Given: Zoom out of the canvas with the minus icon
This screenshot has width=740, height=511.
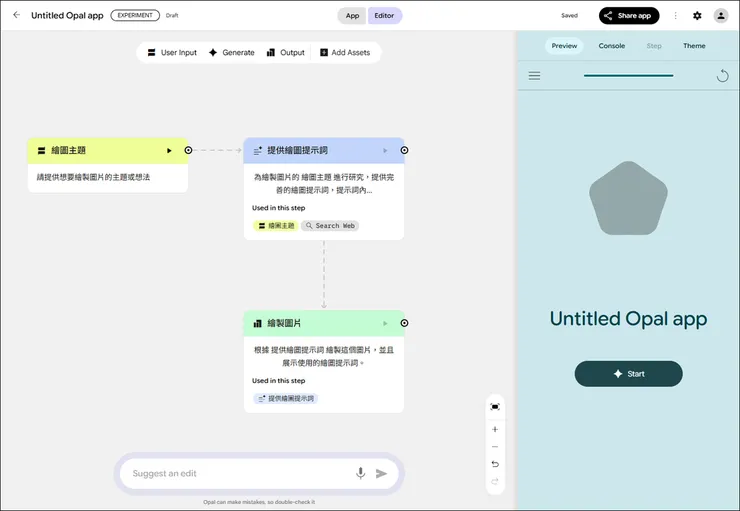Looking at the screenshot, I should coord(495,447).
